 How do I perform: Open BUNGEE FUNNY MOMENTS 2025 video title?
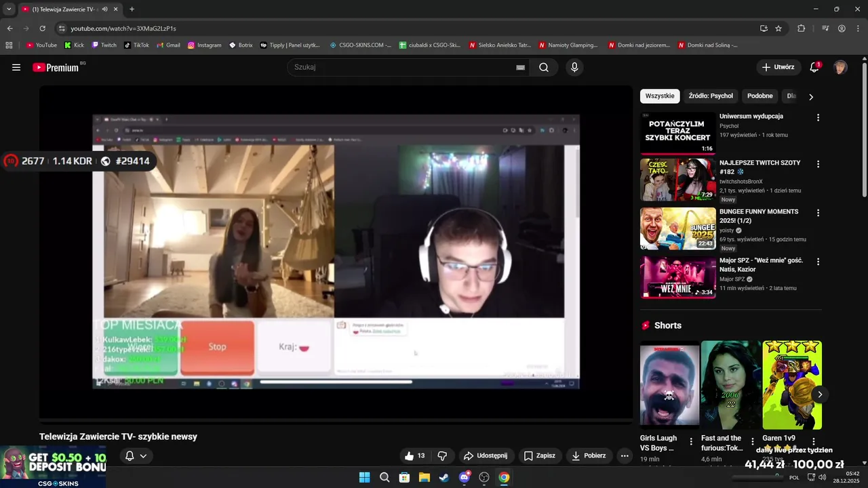pos(759,216)
